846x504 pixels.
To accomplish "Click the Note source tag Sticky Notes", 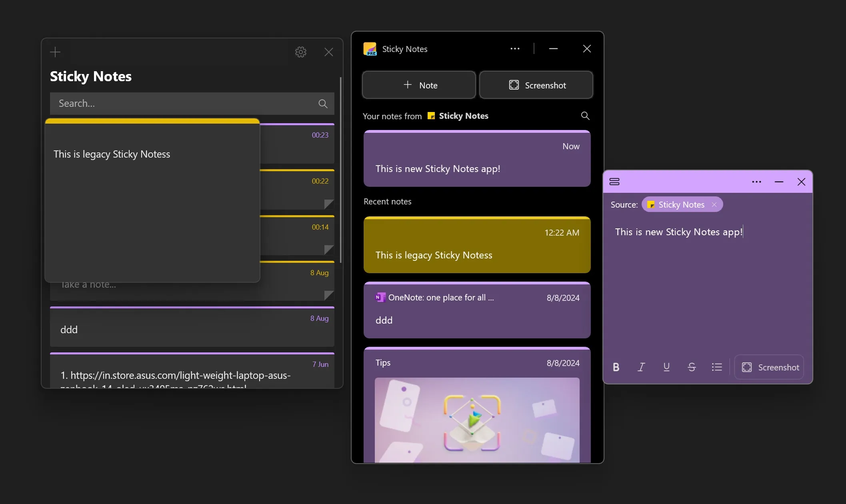I will pos(681,204).
